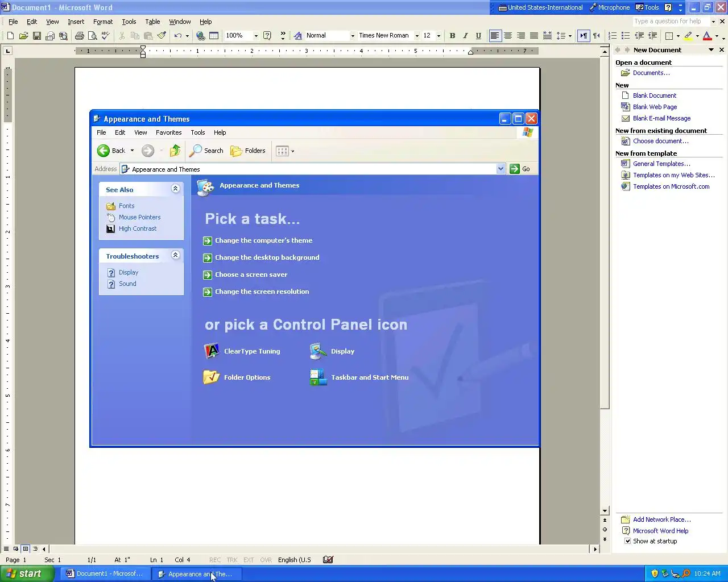Toggle Italic formatting
The height and width of the screenshot is (582, 728).
(465, 36)
